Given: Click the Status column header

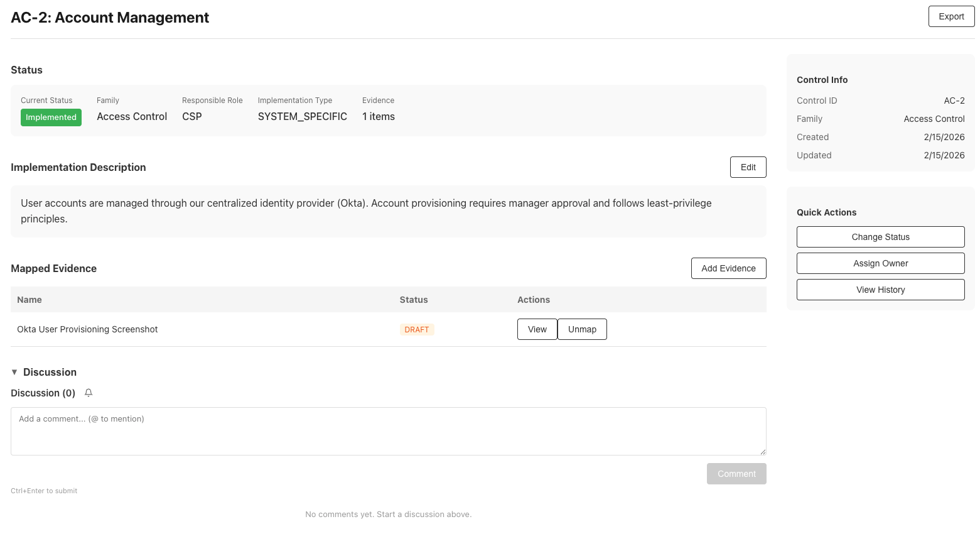Looking at the screenshot, I should point(414,300).
